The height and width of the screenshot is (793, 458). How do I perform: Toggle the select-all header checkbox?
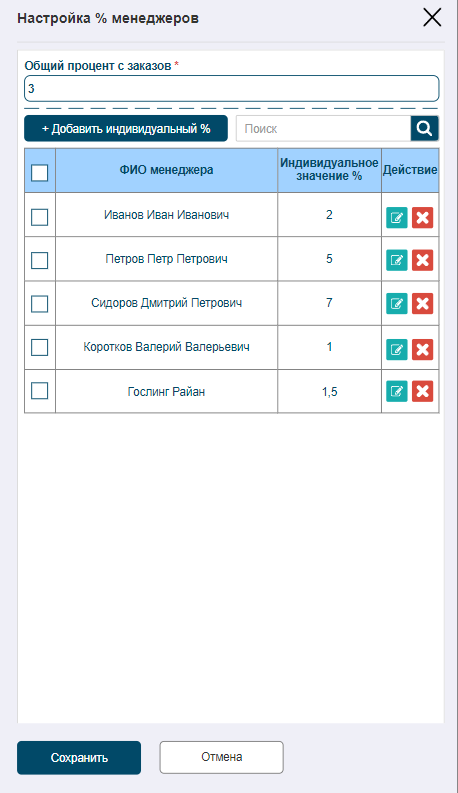pos(39,172)
